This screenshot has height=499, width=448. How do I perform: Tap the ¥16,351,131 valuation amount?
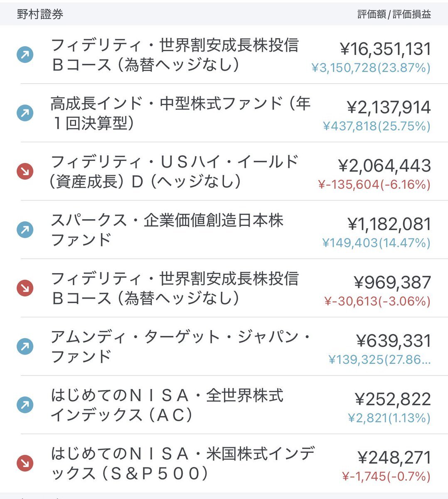(x=385, y=49)
